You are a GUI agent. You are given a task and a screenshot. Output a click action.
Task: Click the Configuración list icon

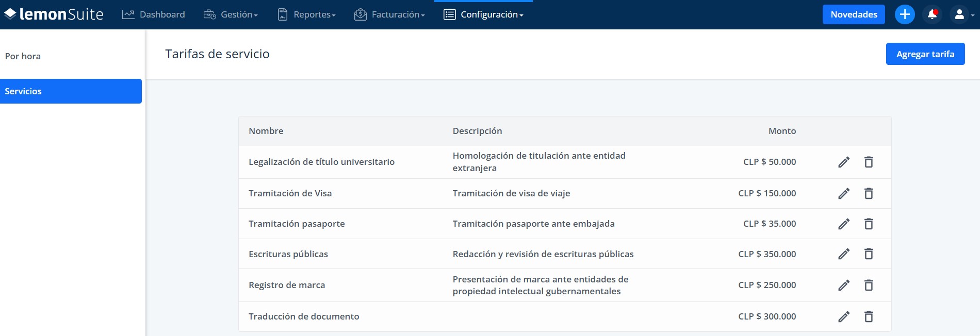coord(449,14)
